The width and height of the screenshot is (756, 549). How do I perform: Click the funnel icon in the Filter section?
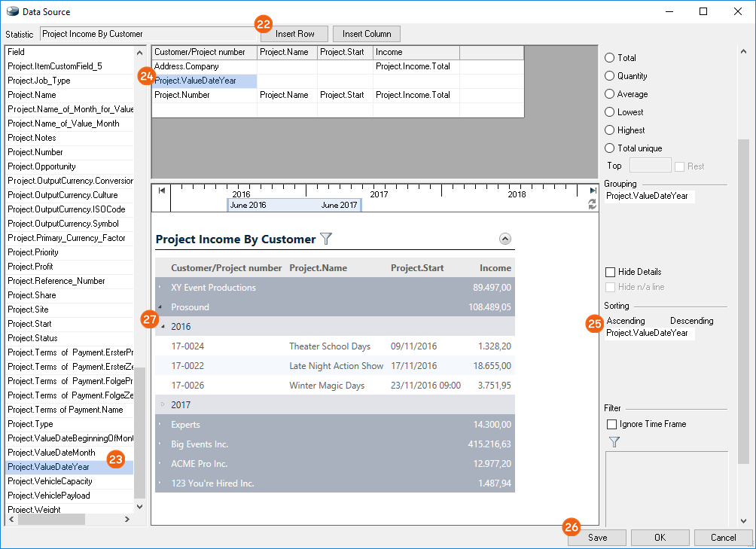614,442
